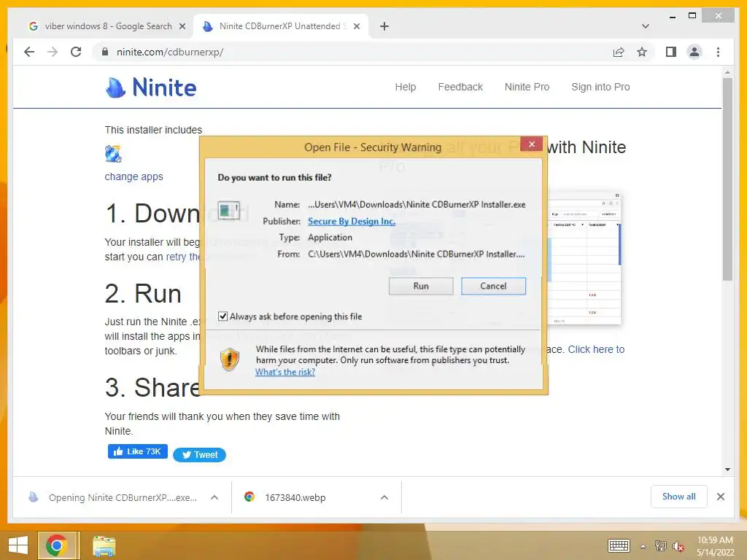The image size is (747, 560).
Task: Click the Facebook Like 73K button
Action: (138, 451)
